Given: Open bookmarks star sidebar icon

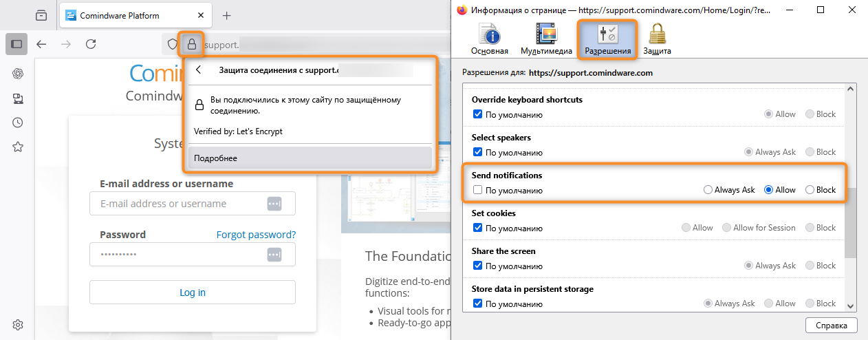Looking at the screenshot, I should (18, 147).
